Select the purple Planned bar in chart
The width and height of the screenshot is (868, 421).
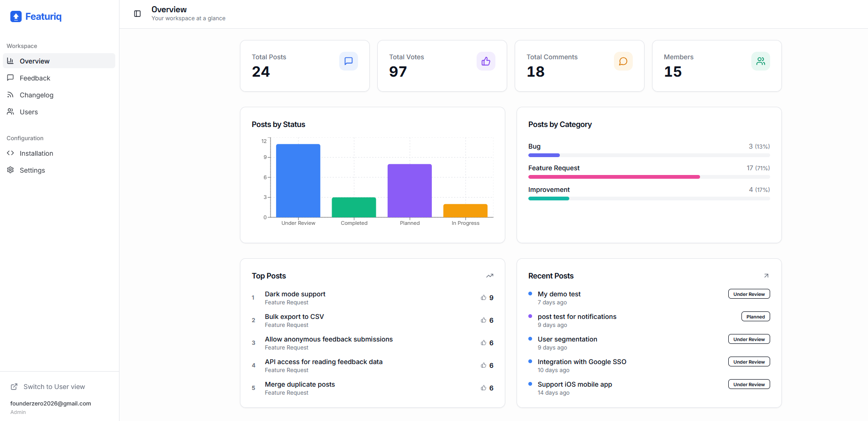409,191
